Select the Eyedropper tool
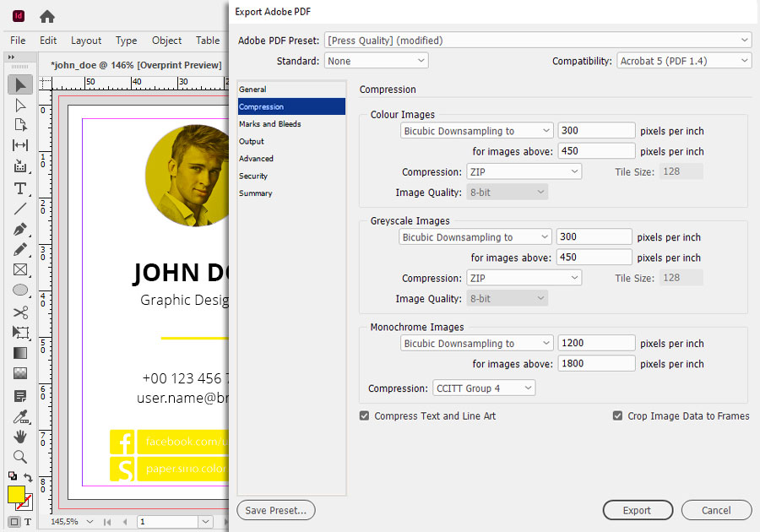The height and width of the screenshot is (532, 760). pos(21,416)
